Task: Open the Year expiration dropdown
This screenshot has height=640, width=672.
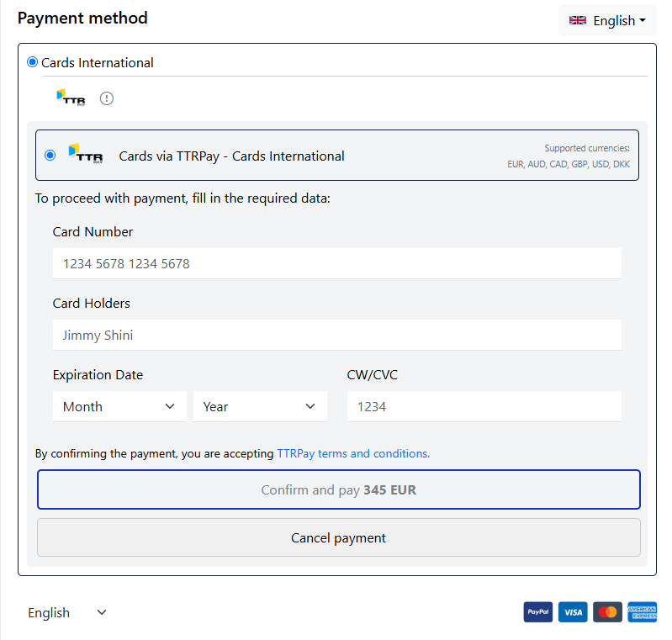Action: point(260,406)
